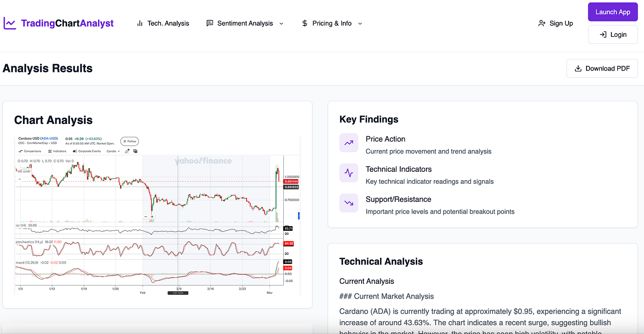644x334 pixels.
Task: Click the chat bubble icon beside Sentiment Analysis
Action: click(210, 23)
